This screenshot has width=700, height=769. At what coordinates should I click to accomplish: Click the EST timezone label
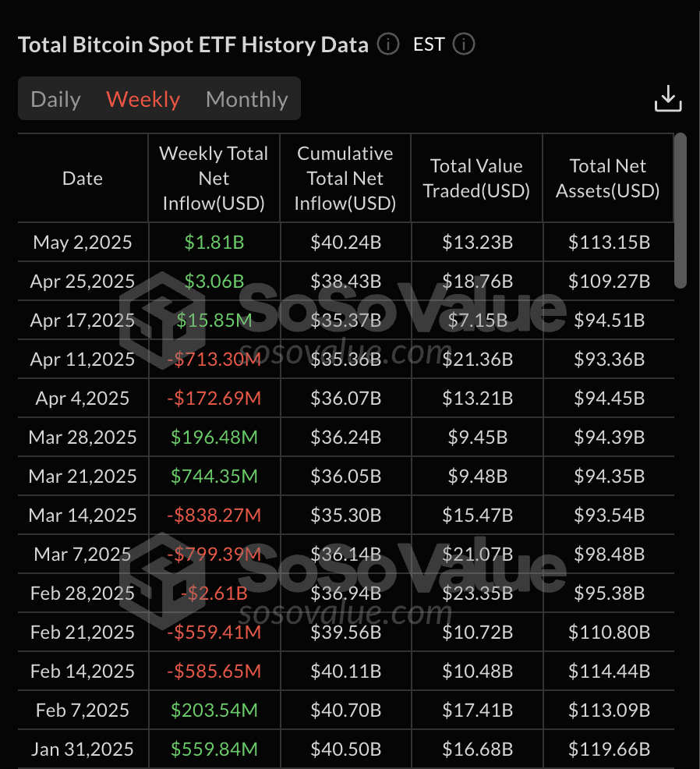(x=429, y=44)
